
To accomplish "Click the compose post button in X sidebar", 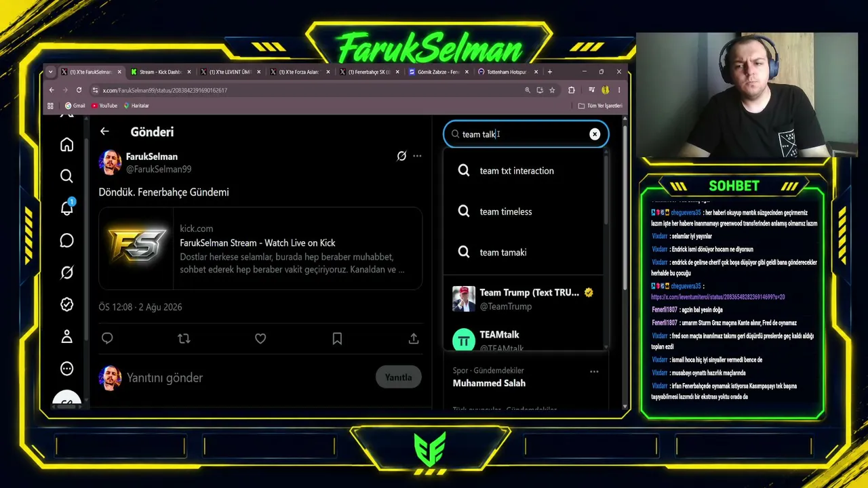I will pyautogui.click(x=66, y=401).
